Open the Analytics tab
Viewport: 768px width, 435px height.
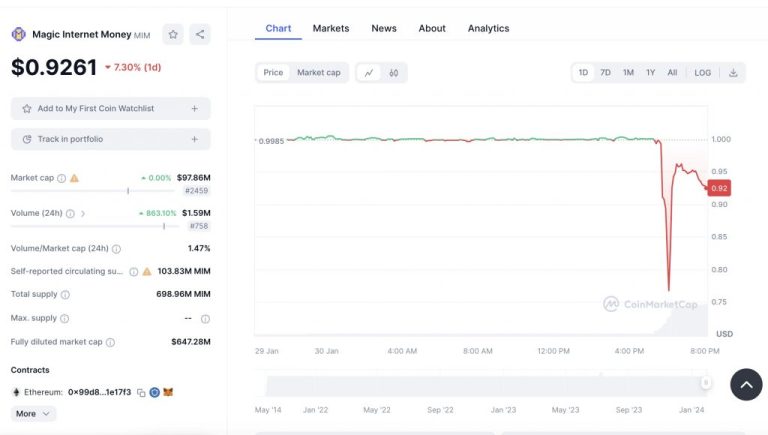488,28
